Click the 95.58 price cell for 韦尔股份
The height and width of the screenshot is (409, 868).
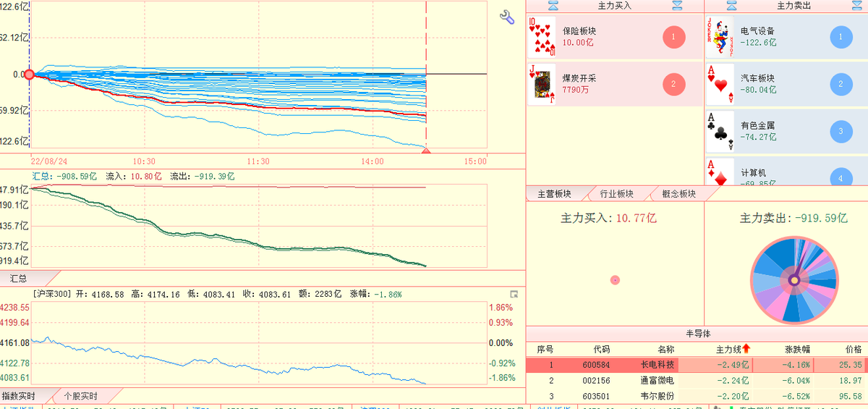click(851, 396)
